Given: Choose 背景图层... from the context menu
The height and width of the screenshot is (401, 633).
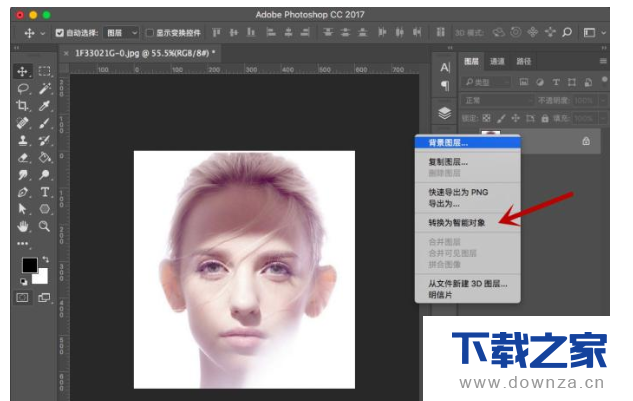Looking at the screenshot, I should [467, 143].
